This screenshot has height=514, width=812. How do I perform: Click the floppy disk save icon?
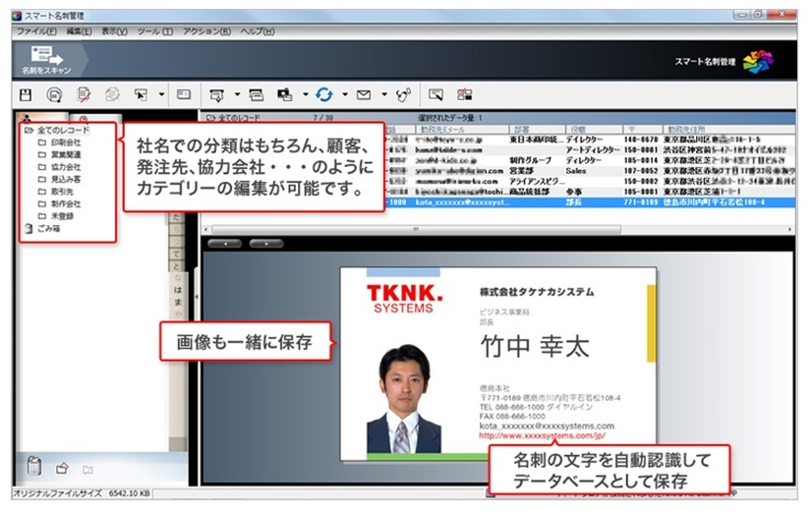[26, 94]
